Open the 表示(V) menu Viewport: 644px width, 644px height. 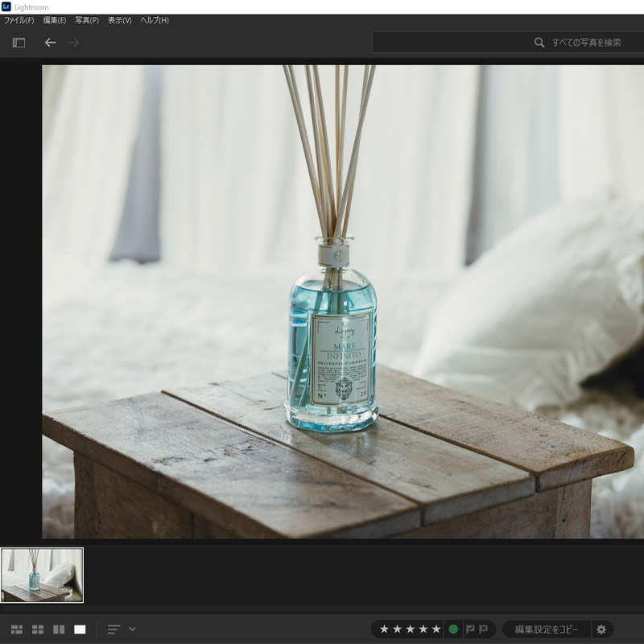point(120,20)
